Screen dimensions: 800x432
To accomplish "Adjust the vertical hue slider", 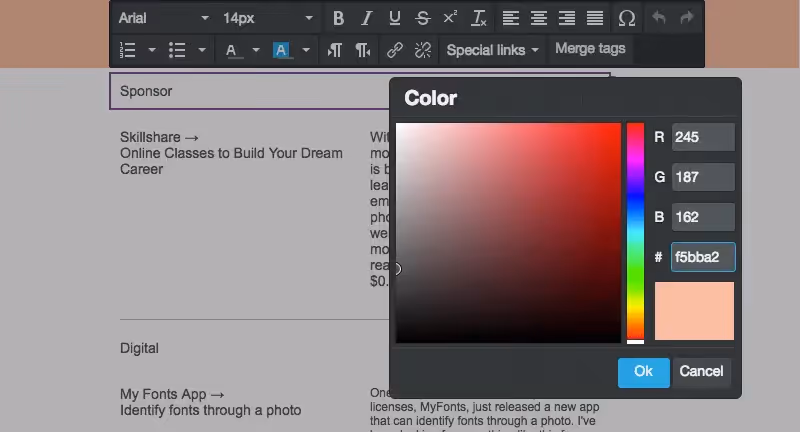I will click(635, 233).
